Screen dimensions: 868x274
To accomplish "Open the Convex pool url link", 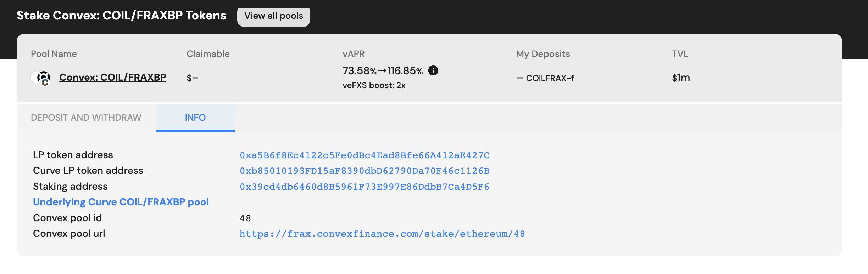I will click(382, 234).
